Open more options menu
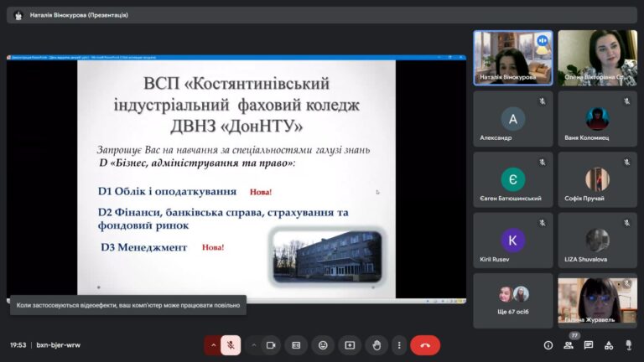This screenshot has width=644, height=362. click(399, 345)
